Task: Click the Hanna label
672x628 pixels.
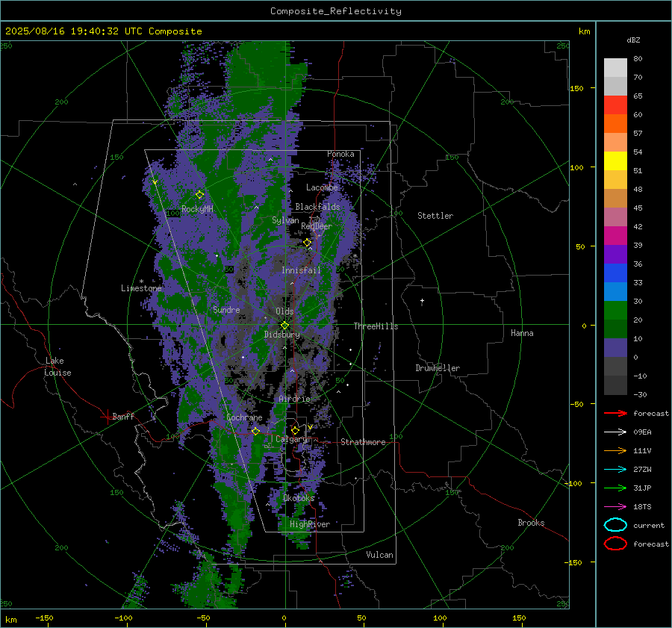Action: tap(522, 333)
